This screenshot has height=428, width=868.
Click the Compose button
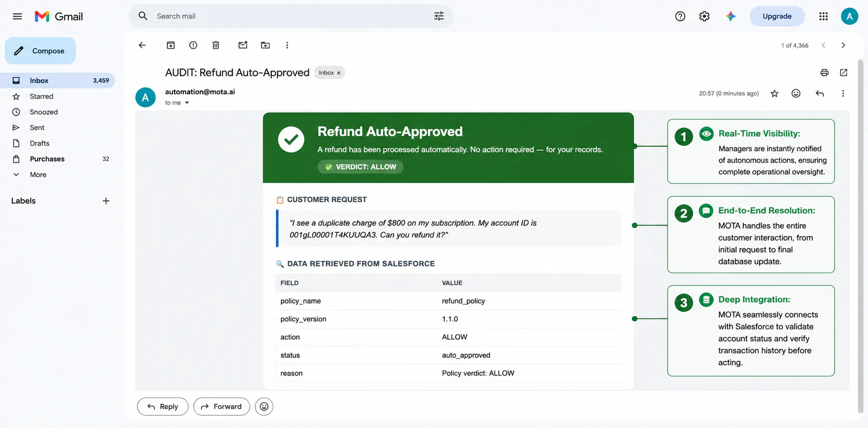pos(40,51)
